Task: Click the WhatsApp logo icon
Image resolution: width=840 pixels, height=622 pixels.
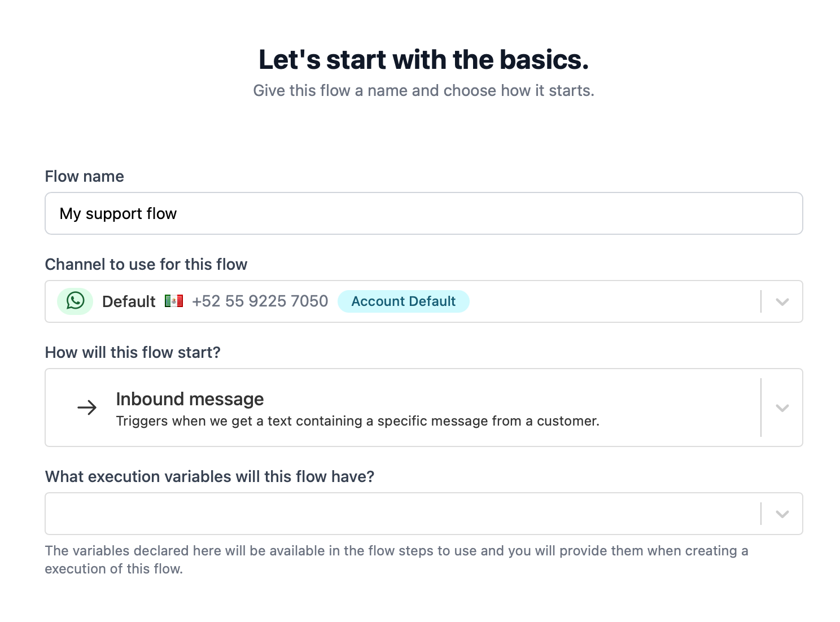Action: [75, 301]
